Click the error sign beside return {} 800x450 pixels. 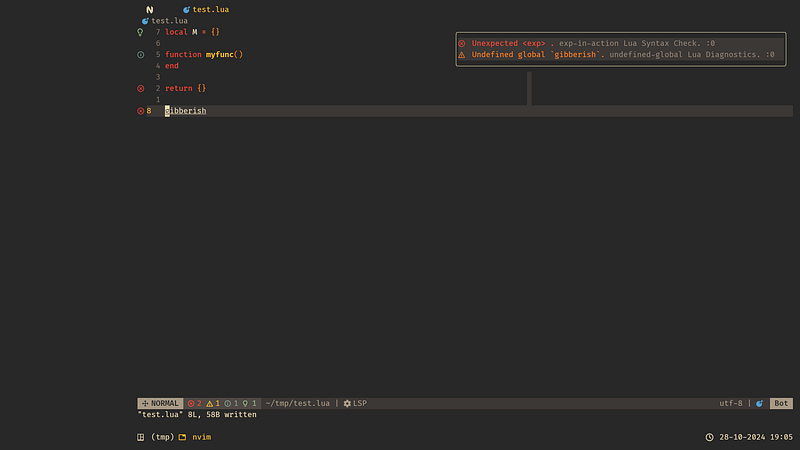pyautogui.click(x=141, y=88)
